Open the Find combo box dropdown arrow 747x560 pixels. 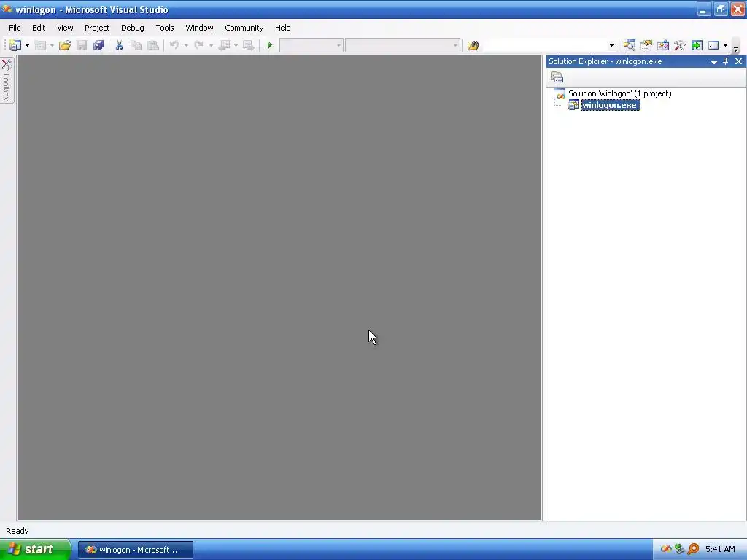tap(612, 46)
